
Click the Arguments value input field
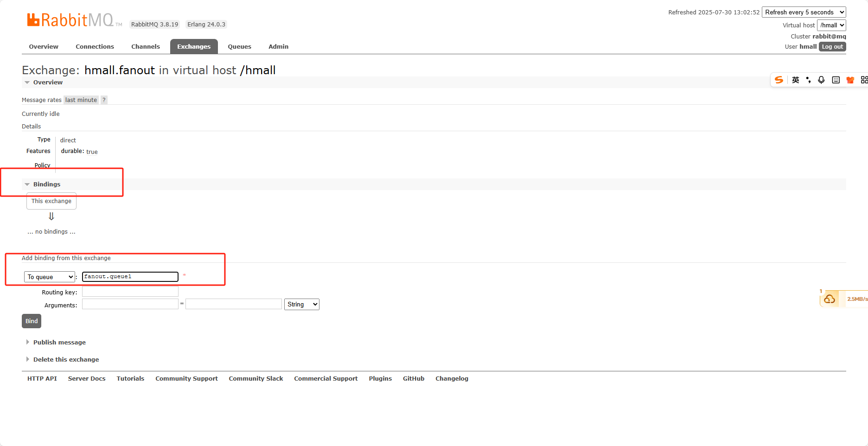click(x=234, y=304)
